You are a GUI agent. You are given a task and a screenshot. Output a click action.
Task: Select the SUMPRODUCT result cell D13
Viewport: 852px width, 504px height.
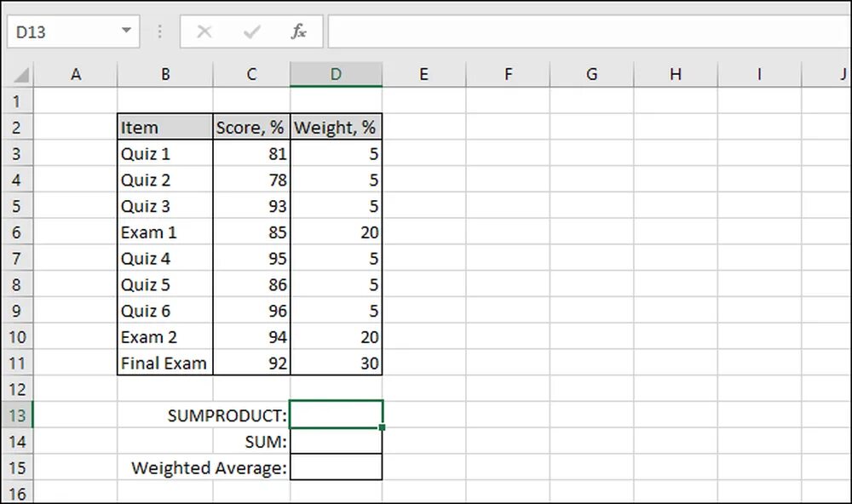tap(337, 415)
